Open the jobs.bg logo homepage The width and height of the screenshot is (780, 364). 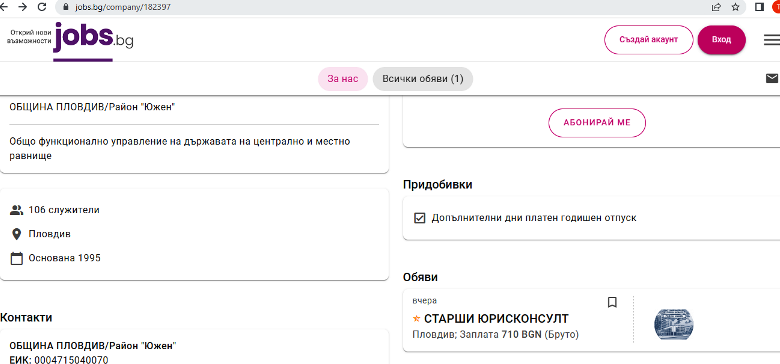93,37
